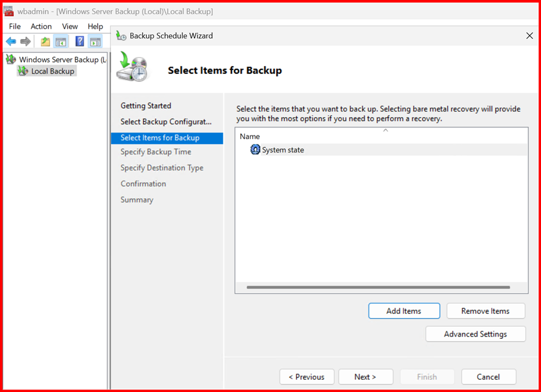Image resolution: width=541 pixels, height=392 pixels.
Task: Toggle the Show/Hide Action Pane icon
Action: coord(95,42)
